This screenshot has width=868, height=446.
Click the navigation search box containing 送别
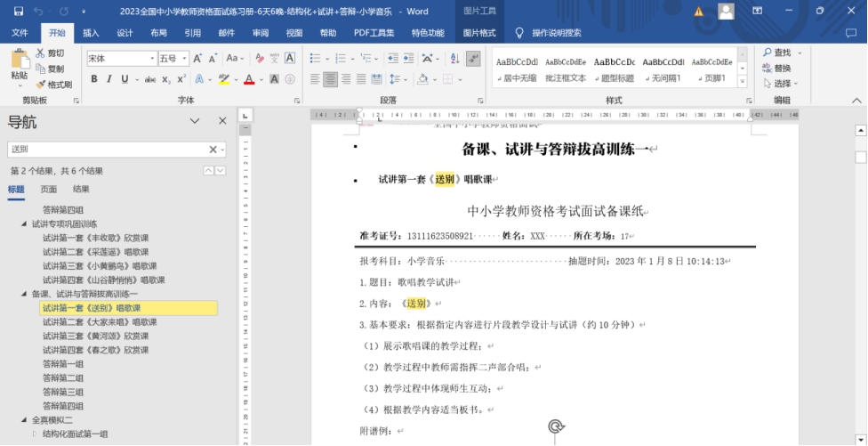(x=107, y=150)
